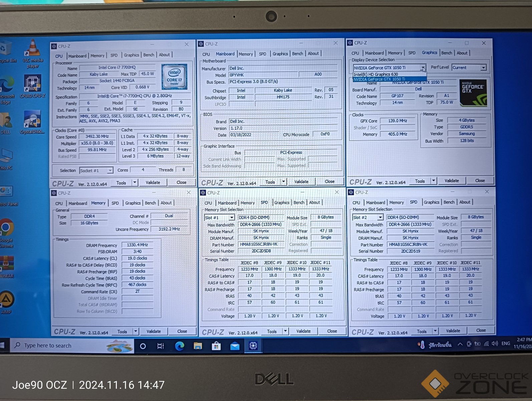Open Tools dropdown arrow in Slot #1 SPD window
Screen dimensions: 532x401
(x=285, y=331)
